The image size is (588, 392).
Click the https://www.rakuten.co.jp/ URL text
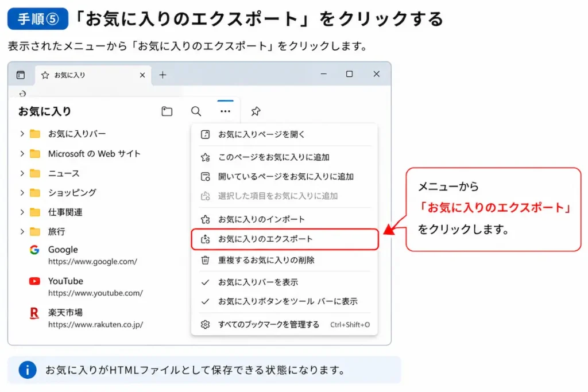pos(96,324)
